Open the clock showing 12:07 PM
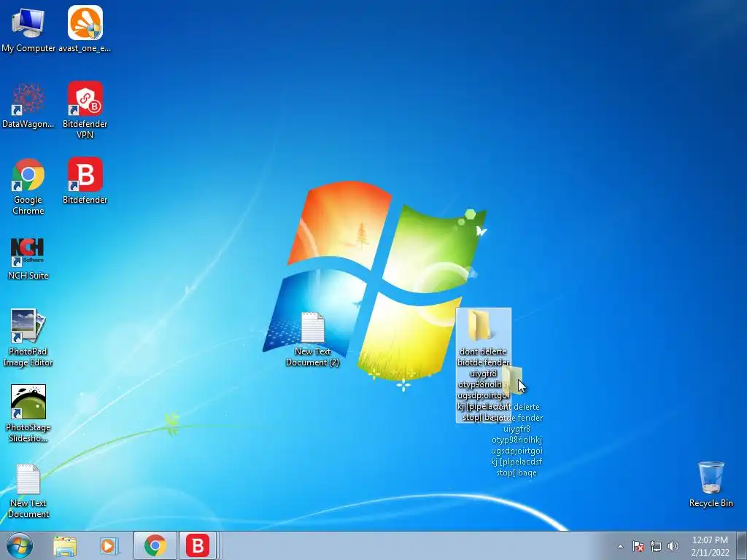Viewport: 747px width, 560px height. click(710, 546)
